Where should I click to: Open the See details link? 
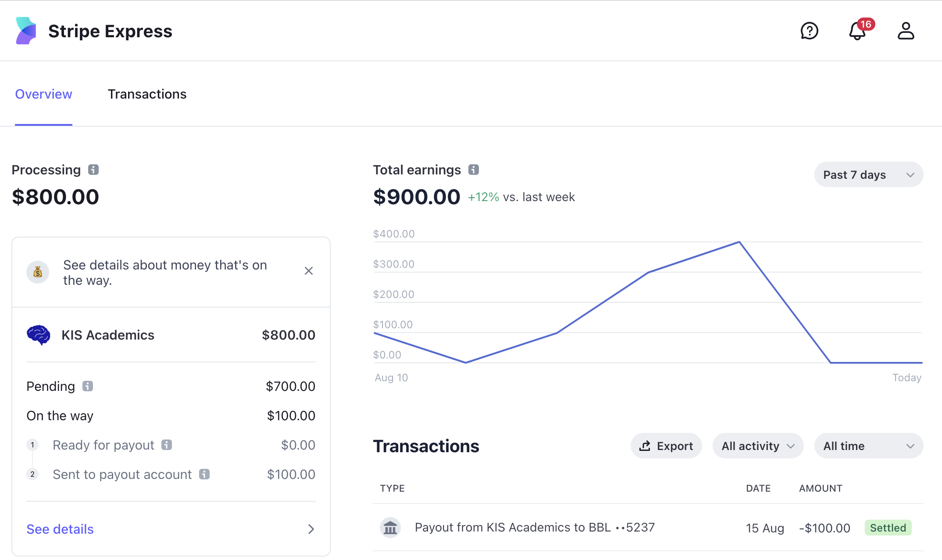click(x=60, y=529)
